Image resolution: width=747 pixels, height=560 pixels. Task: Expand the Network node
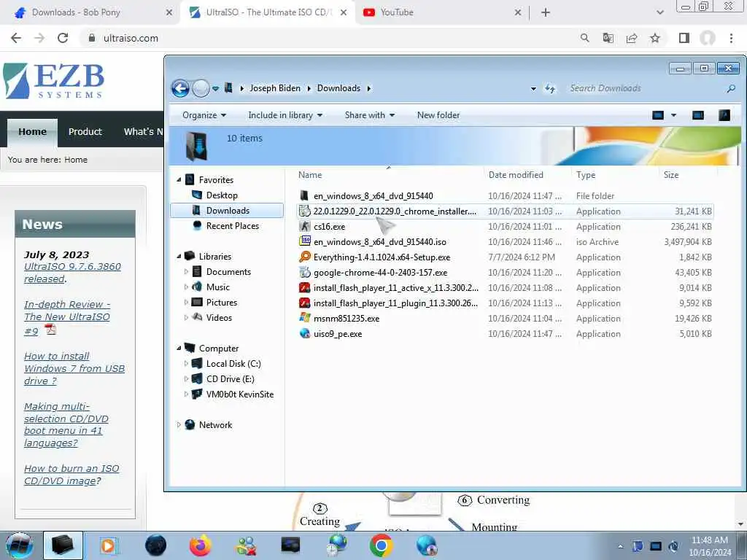tap(179, 425)
